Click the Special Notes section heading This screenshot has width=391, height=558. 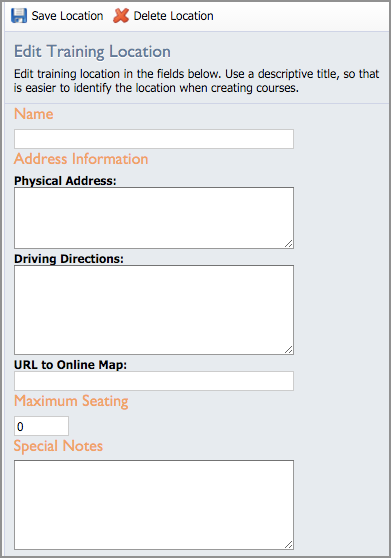point(58,446)
